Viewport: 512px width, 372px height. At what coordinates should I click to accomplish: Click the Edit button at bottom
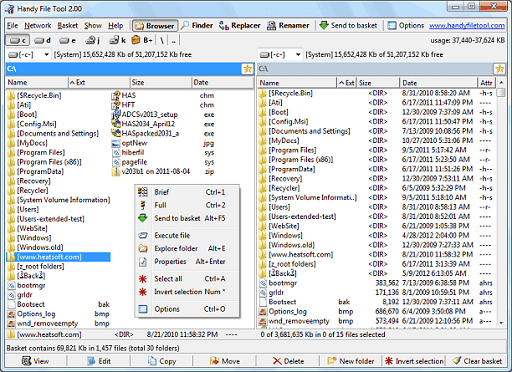point(99,361)
